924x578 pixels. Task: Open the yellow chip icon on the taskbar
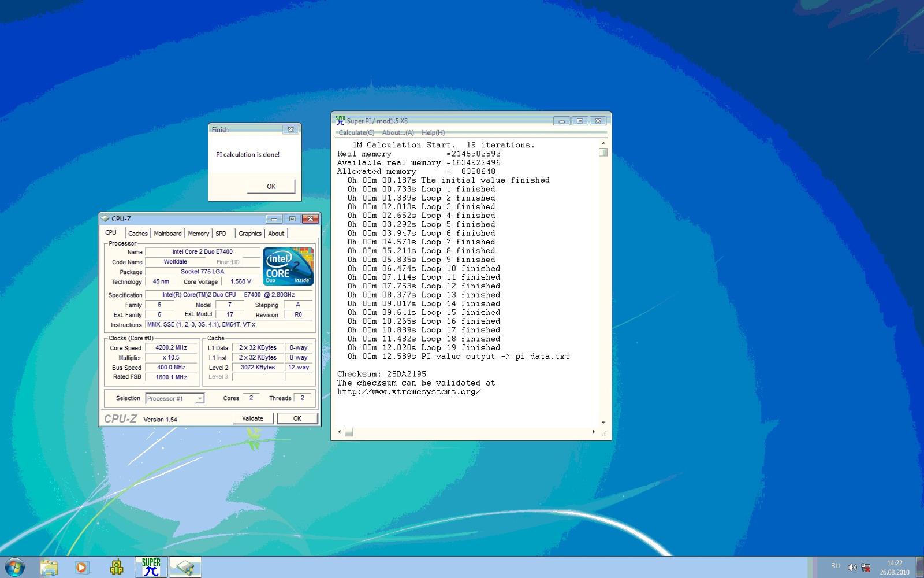117,567
